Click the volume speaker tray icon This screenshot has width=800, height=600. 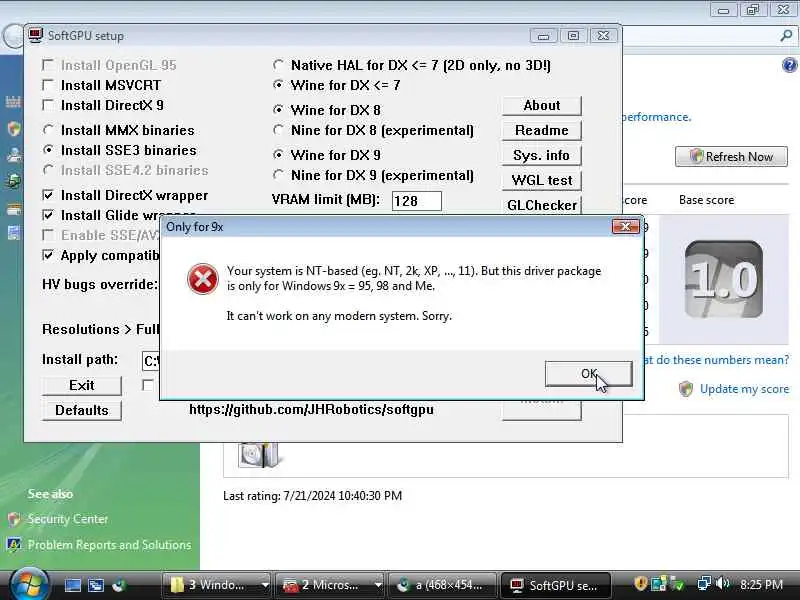(722, 583)
